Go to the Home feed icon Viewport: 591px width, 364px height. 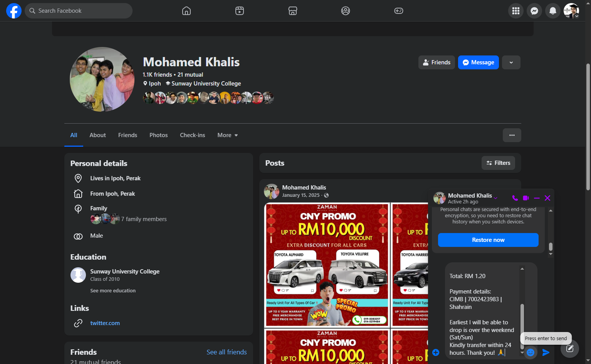click(x=186, y=11)
